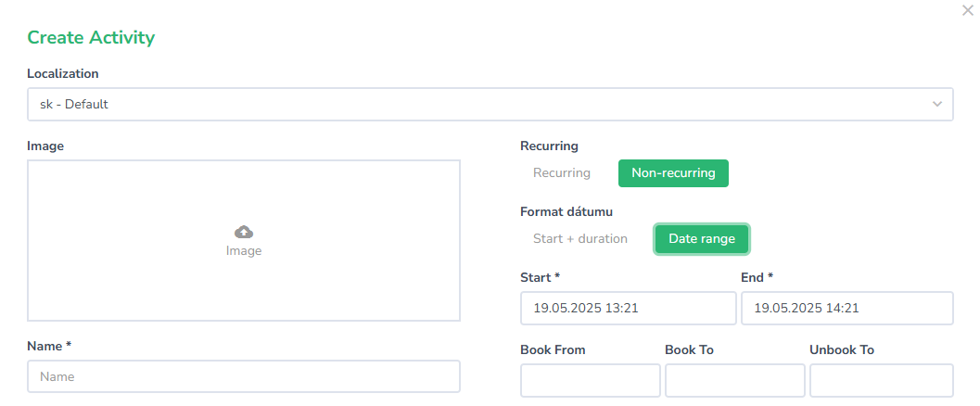This screenshot has height=406, width=980.
Task: Select the Recurring option
Action: (561, 173)
